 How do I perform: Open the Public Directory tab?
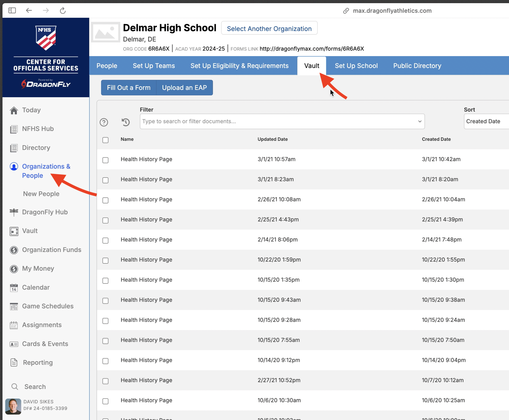click(417, 66)
